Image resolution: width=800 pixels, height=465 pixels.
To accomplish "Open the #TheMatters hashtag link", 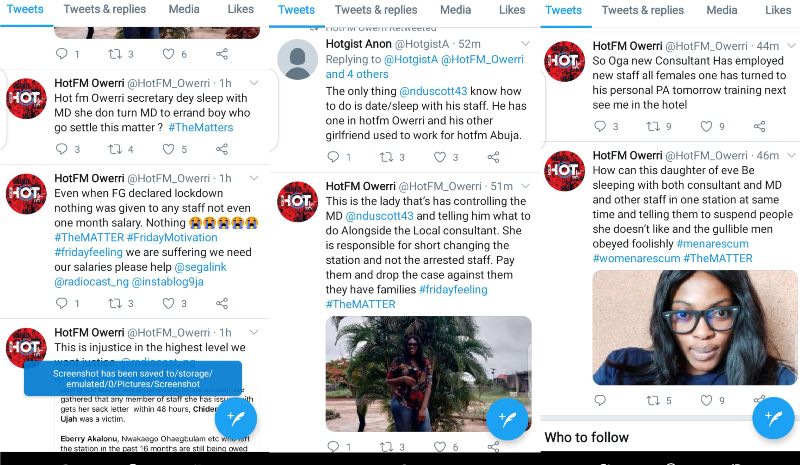I will pos(201,127).
